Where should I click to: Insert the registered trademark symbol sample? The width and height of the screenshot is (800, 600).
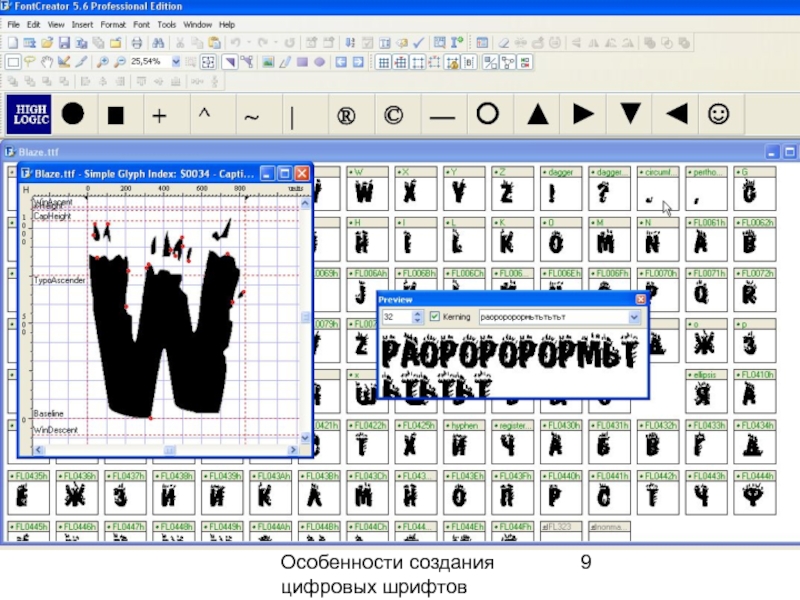point(345,116)
